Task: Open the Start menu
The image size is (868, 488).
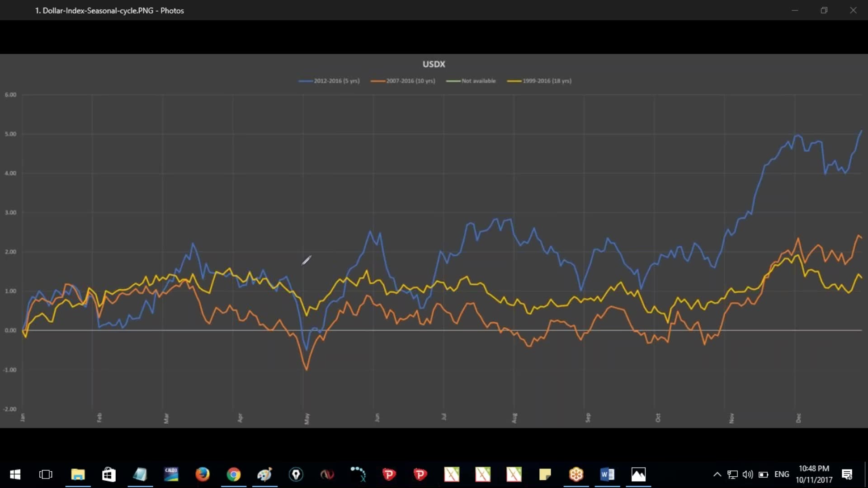Action: [15, 474]
